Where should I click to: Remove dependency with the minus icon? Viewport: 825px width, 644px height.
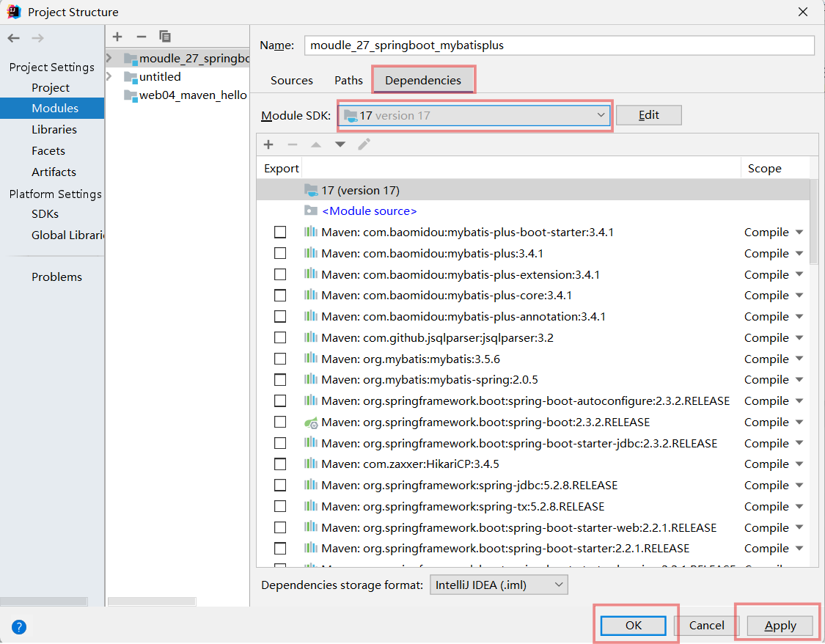tap(293, 144)
